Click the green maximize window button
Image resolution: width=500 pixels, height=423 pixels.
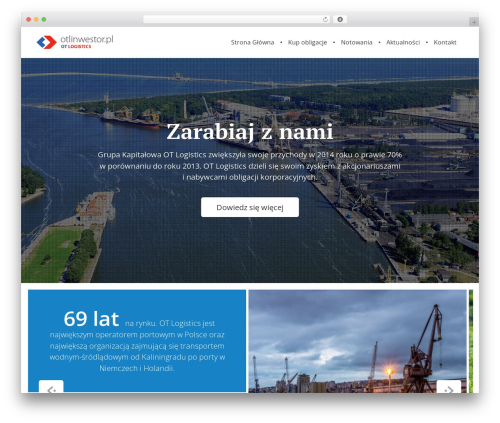44,19
